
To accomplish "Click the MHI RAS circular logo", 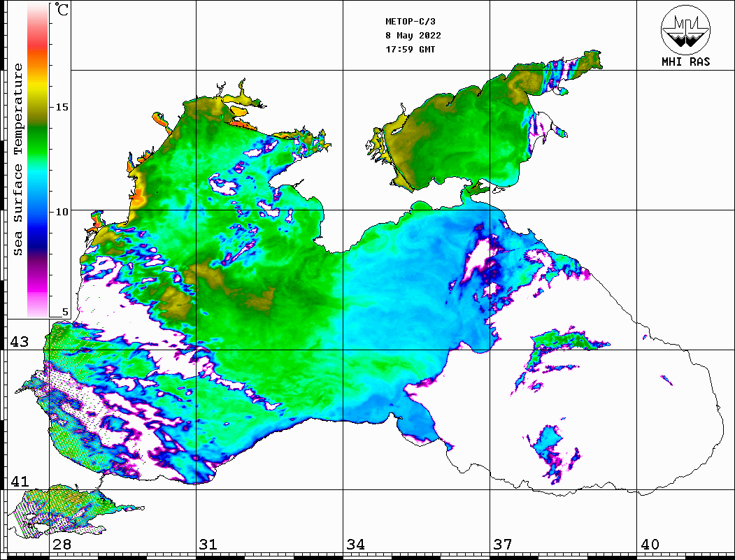I will (686, 29).
